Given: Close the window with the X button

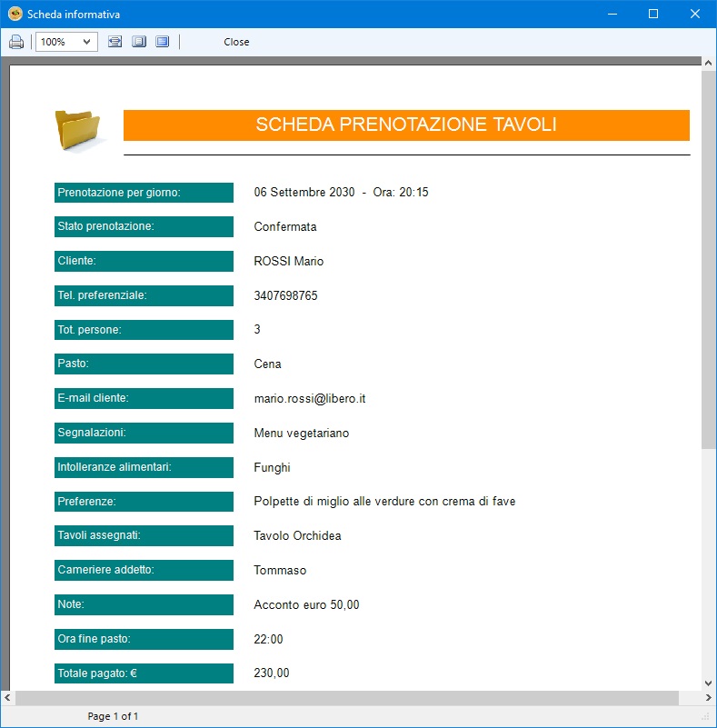Looking at the screenshot, I should pyautogui.click(x=694, y=14).
